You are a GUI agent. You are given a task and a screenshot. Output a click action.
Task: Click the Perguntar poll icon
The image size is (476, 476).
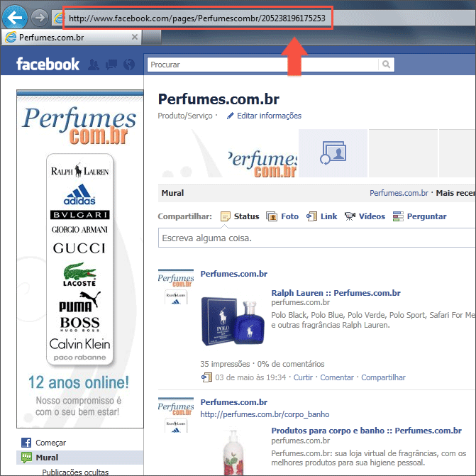point(398,216)
